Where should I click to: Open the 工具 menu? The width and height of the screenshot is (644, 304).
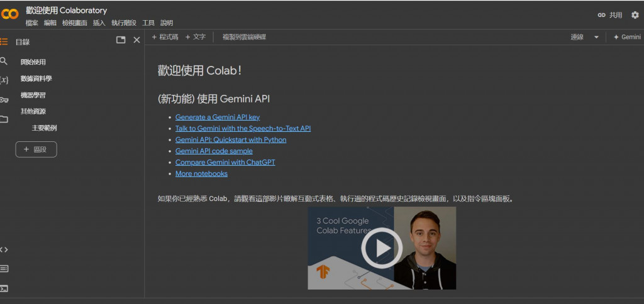click(148, 23)
